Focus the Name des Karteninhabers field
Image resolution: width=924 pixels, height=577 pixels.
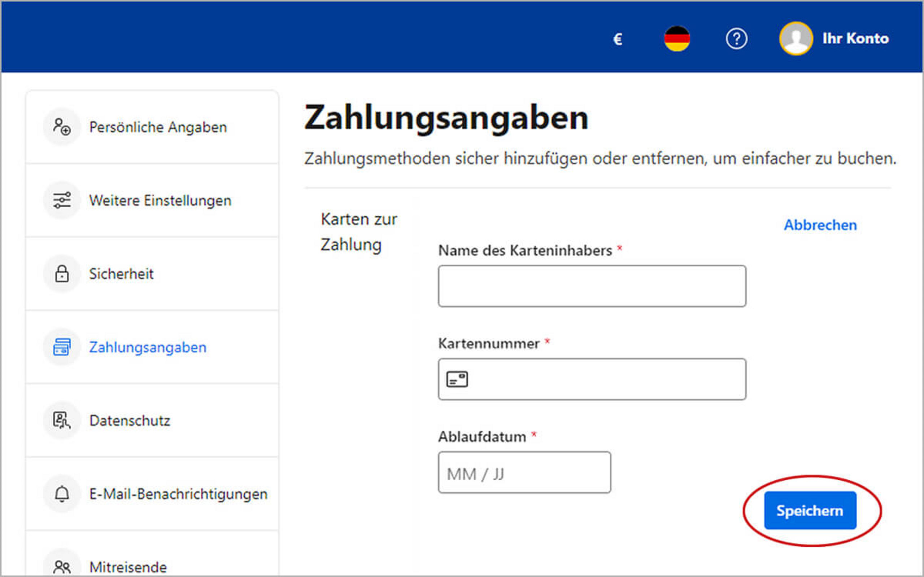click(x=592, y=286)
